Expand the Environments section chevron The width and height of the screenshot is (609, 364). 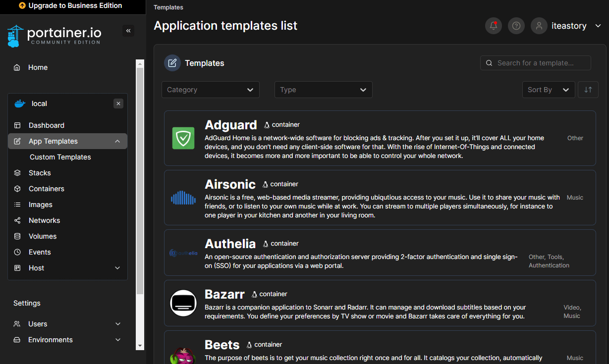pos(118,340)
